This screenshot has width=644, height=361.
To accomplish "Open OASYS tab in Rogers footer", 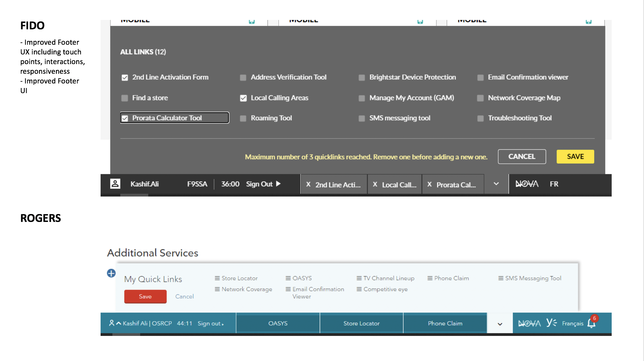I will click(x=278, y=323).
